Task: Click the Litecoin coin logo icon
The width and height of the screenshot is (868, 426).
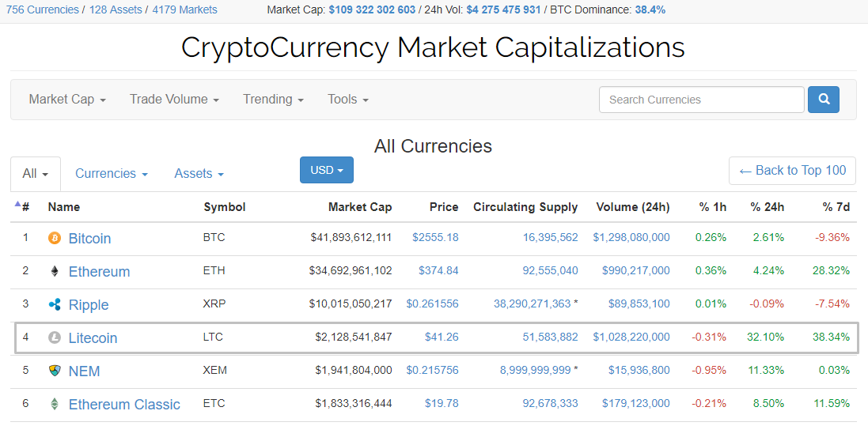Action: [55, 337]
